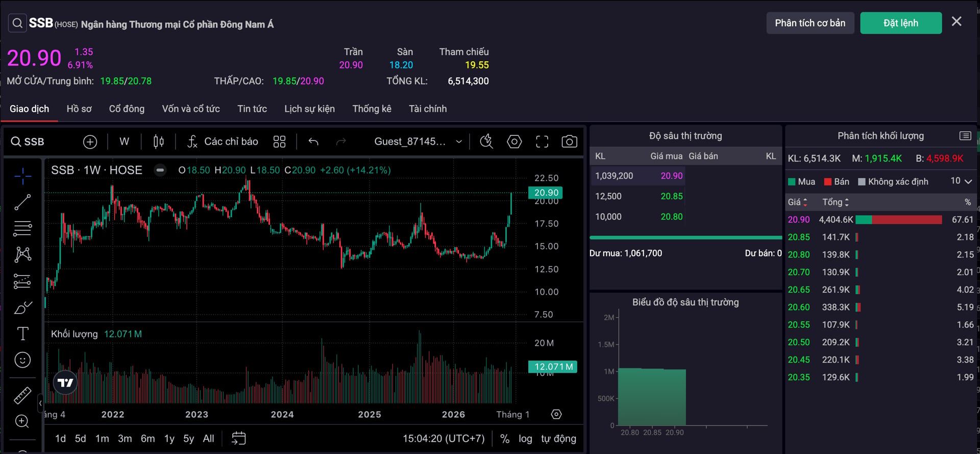
Task: Select the trend line drawing tool
Action: pos(22,202)
